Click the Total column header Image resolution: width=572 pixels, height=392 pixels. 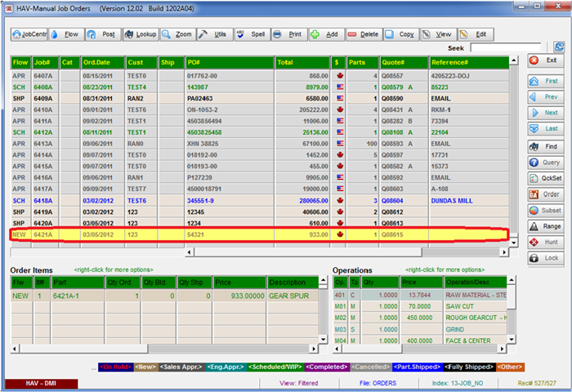tap(302, 62)
